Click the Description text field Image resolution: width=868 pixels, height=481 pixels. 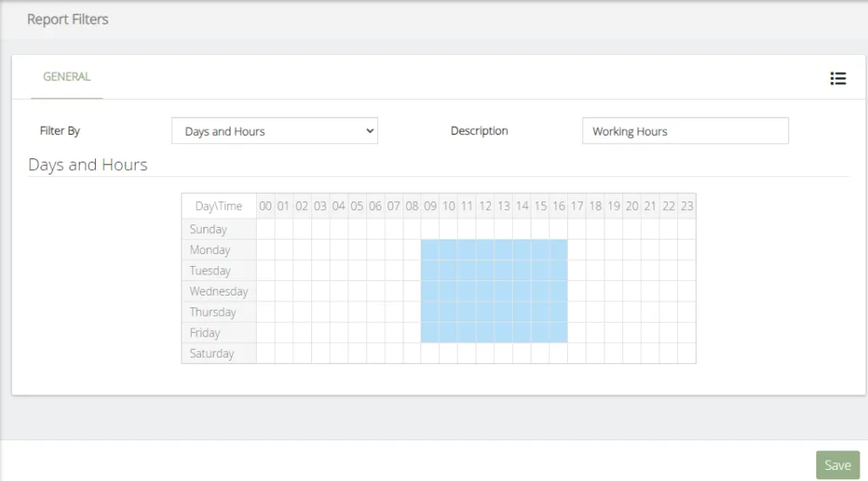point(685,131)
